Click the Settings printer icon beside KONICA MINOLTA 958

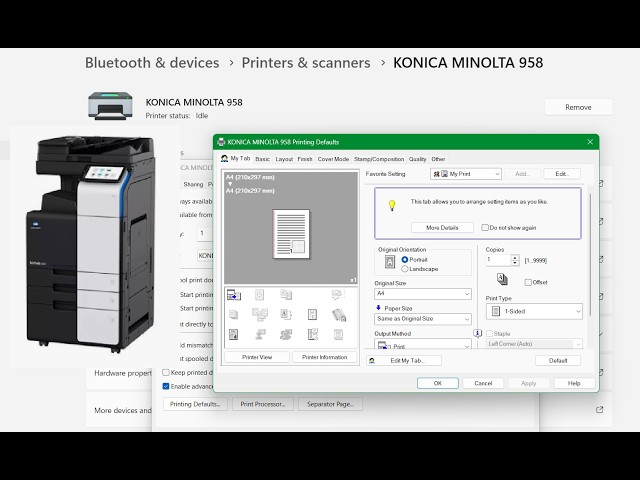tap(110, 106)
